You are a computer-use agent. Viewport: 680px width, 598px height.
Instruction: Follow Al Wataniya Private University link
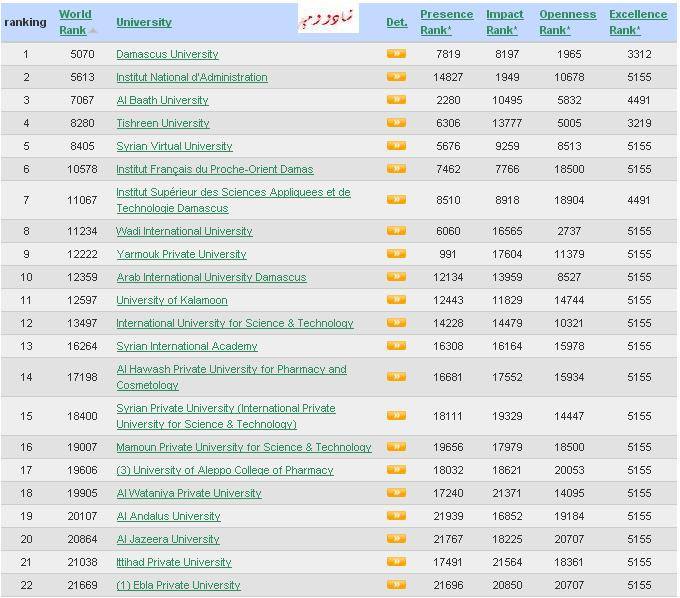(189, 493)
